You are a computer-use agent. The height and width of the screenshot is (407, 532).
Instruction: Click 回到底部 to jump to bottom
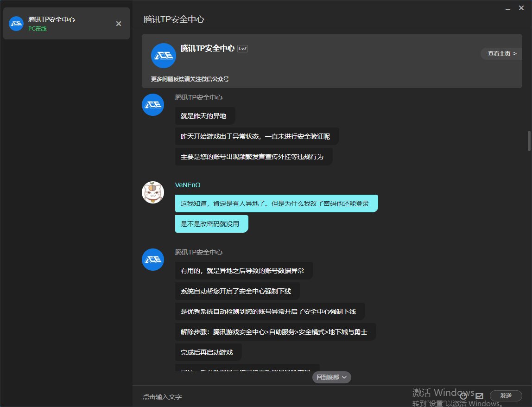331,377
